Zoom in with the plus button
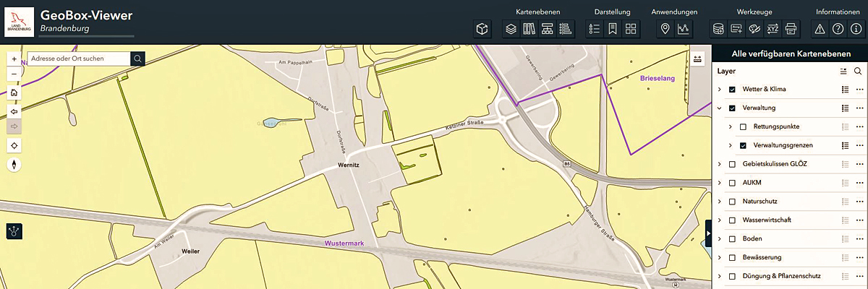The image size is (868, 289). click(14, 59)
